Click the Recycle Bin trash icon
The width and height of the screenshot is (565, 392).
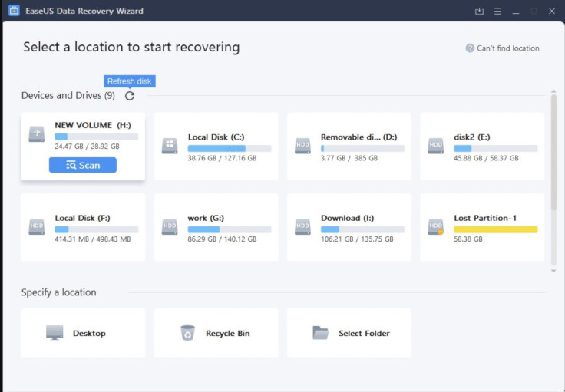(187, 333)
